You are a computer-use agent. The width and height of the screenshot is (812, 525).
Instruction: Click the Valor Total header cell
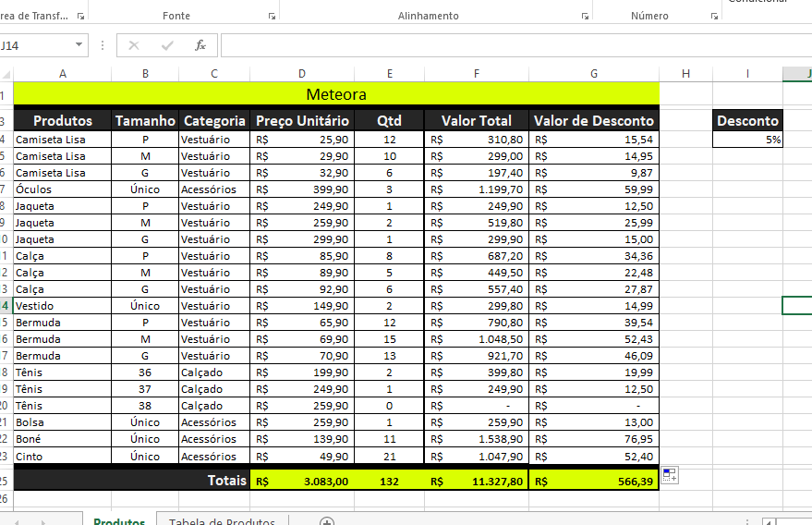477,121
